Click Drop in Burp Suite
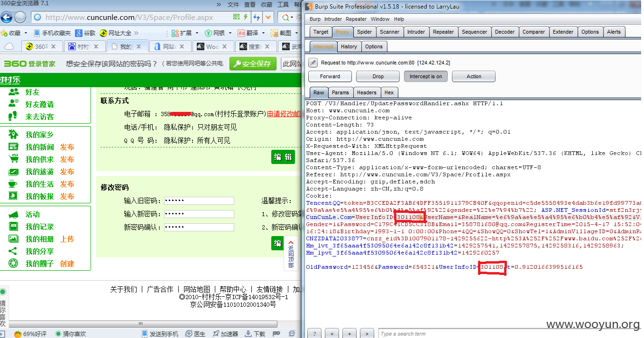This screenshot has width=644, height=338. pyautogui.click(x=378, y=76)
